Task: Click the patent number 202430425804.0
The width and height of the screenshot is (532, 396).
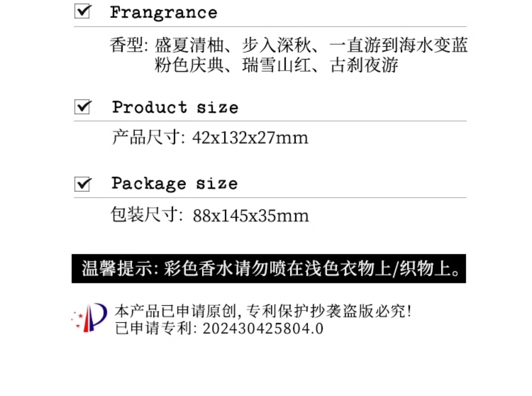Action: 263,328
